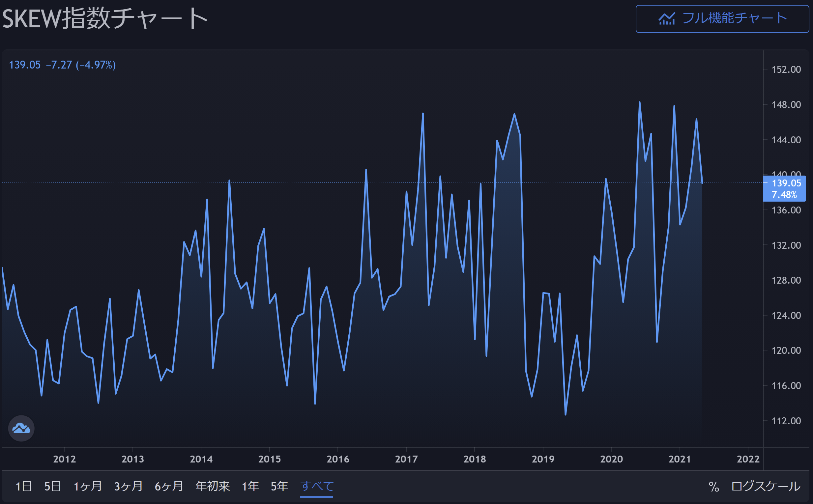Switch to the 1ヶ月 range
The image size is (813, 504).
[88, 486]
